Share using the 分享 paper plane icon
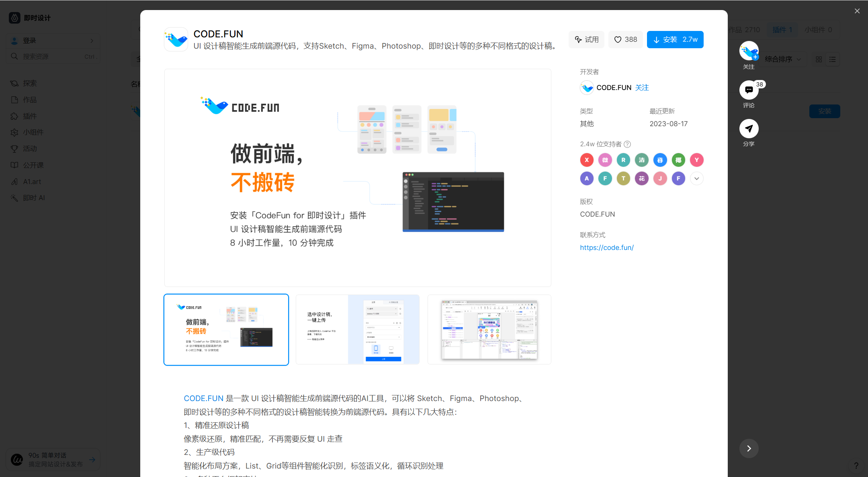868x477 pixels. (749, 129)
